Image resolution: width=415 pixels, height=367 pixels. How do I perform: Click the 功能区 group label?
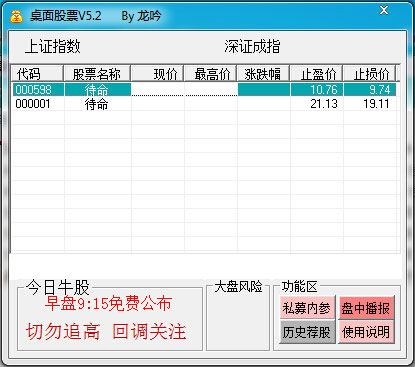click(x=300, y=287)
